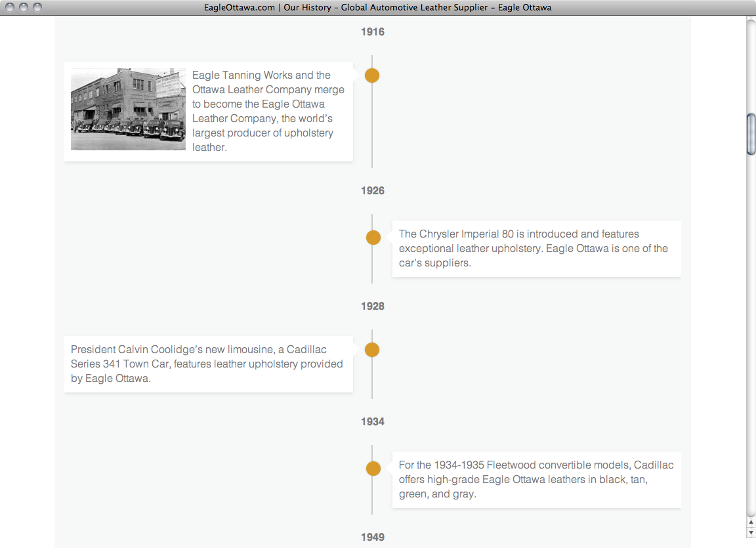Click the 1928 timeline marker dot

pos(371,350)
